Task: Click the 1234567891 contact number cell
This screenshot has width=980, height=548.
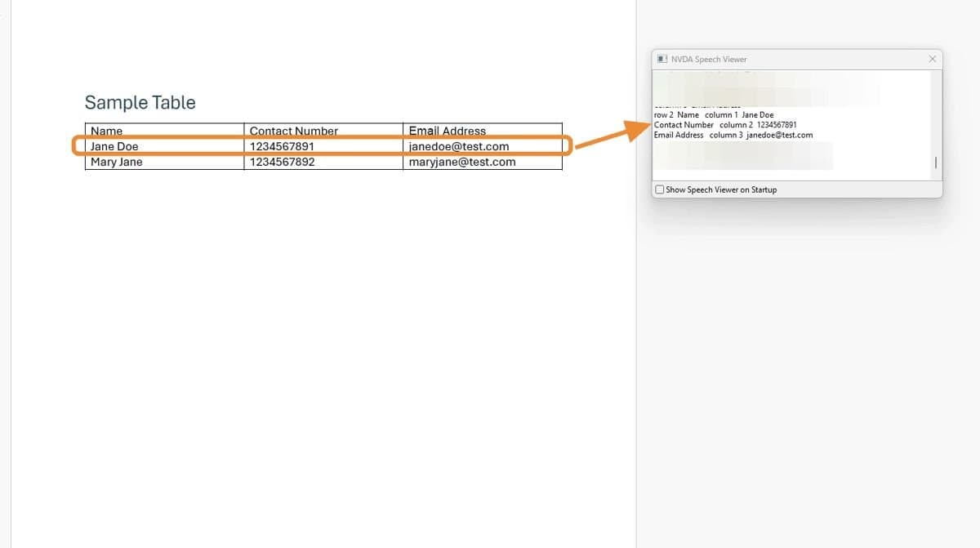Action: pyautogui.click(x=282, y=146)
